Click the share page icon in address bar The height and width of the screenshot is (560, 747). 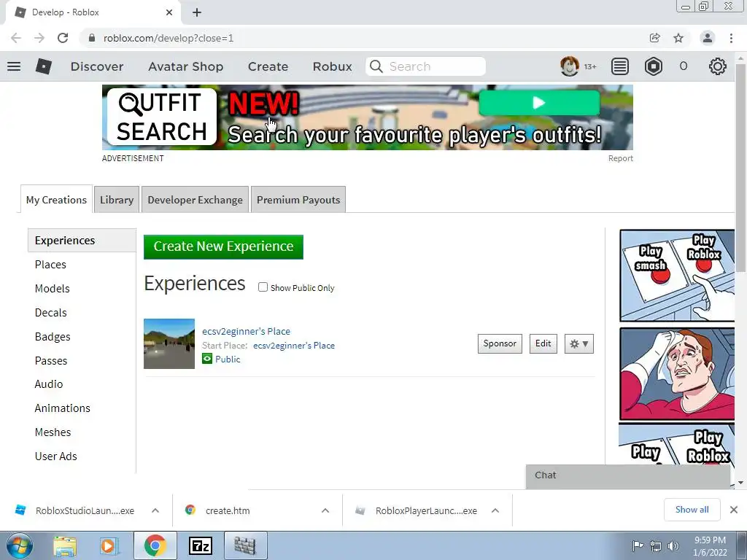[x=655, y=38]
